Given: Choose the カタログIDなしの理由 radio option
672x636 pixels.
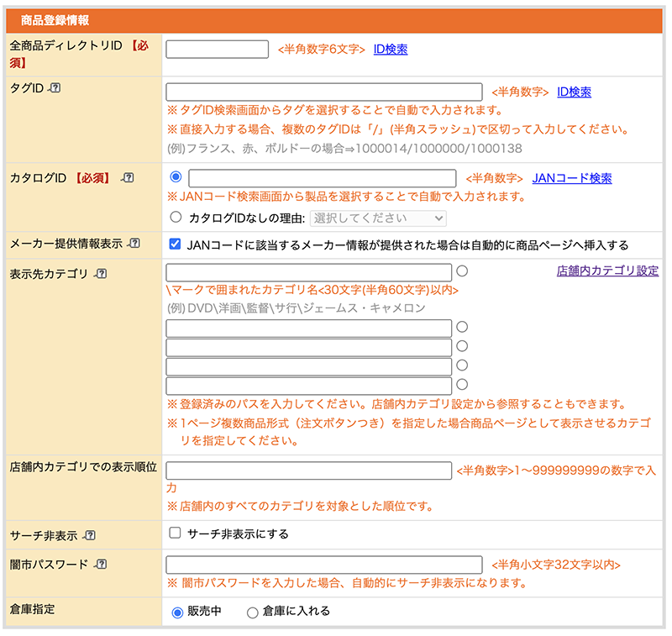Looking at the screenshot, I should point(176,218).
